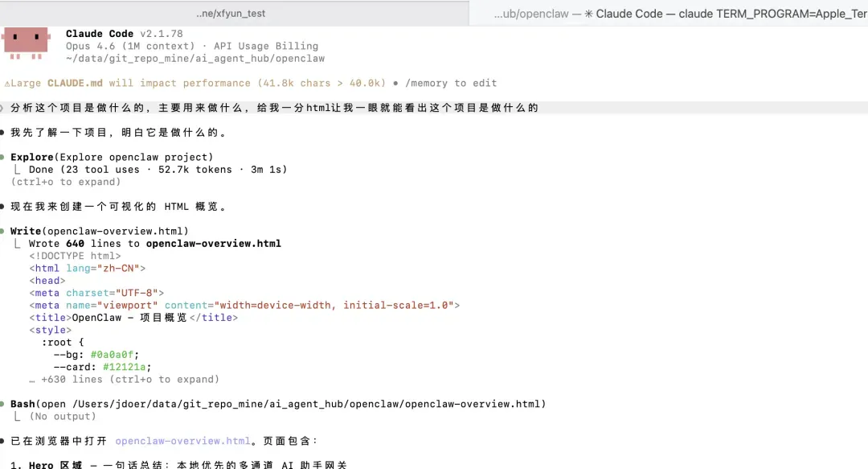
Task: Click the green bullet beside Explore
Action: 2,158
